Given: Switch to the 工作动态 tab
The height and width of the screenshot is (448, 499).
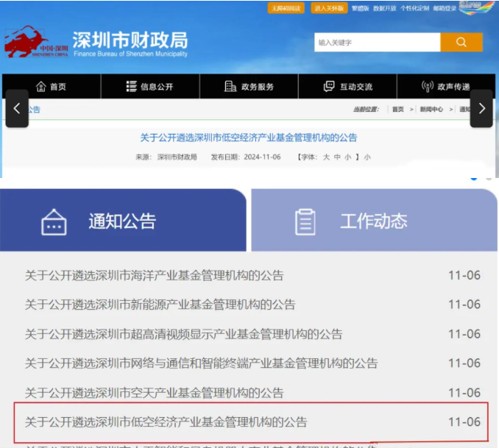Looking at the screenshot, I should coord(374,221).
